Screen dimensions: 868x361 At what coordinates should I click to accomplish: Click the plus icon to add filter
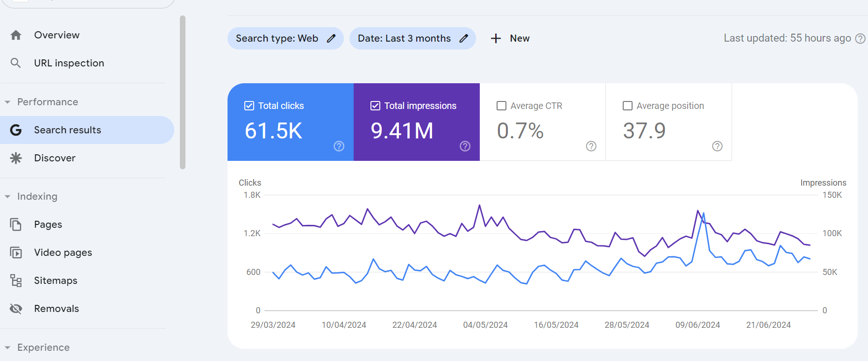click(496, 38)
